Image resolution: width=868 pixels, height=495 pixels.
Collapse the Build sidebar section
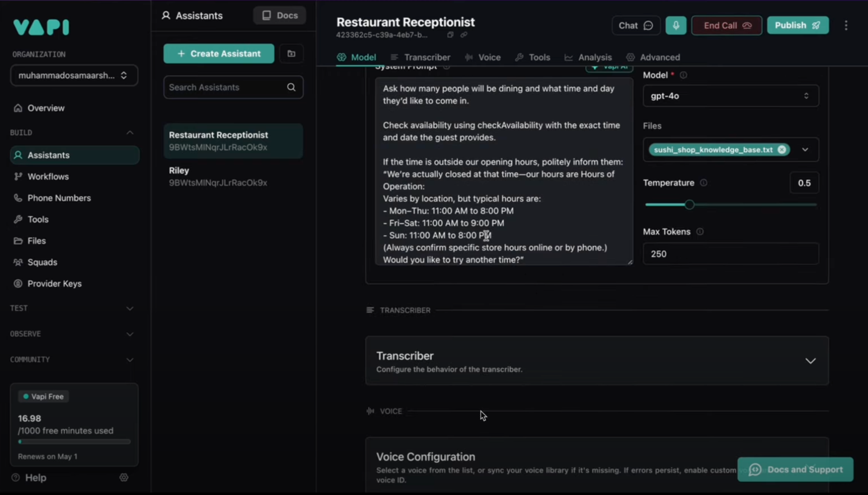pos(130,133)
